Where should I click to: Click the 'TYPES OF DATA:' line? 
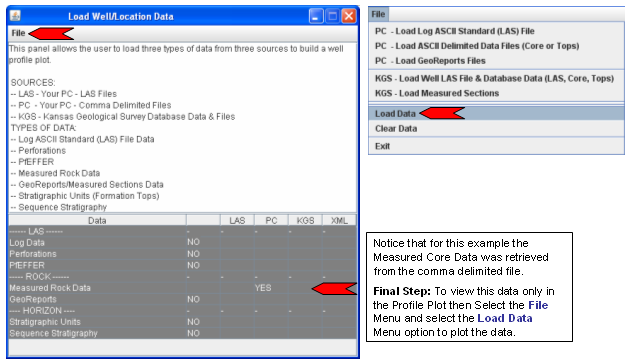point(43,128)
